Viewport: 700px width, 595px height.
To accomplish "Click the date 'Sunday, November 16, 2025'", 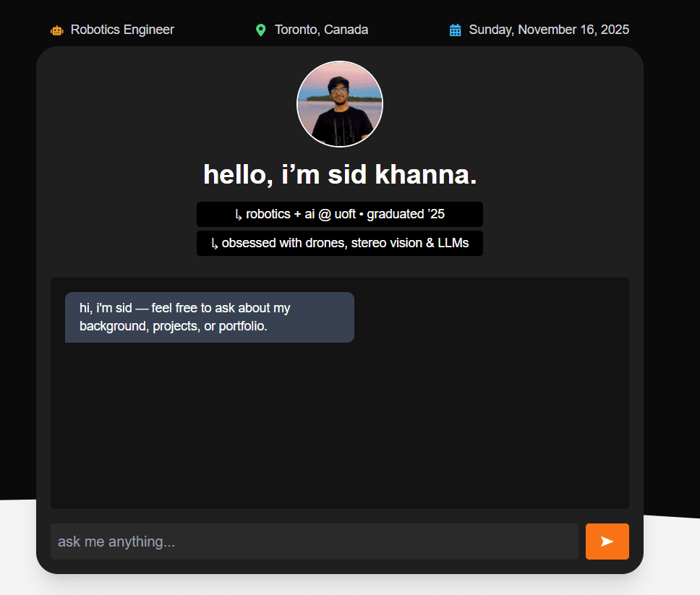I will (550, 30).
